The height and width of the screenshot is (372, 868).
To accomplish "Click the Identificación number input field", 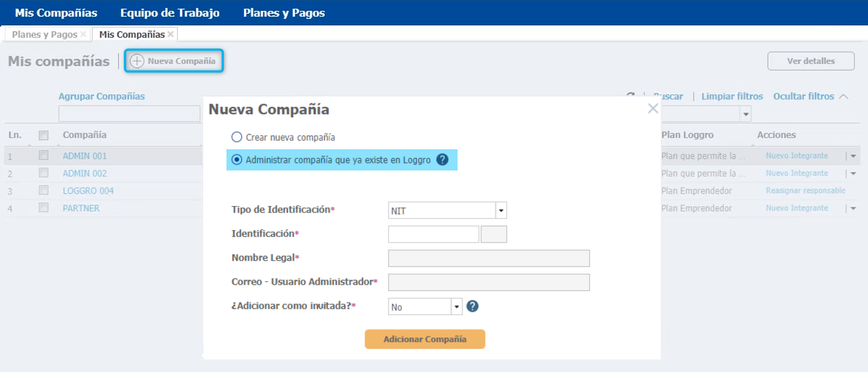I will [433, 234].
